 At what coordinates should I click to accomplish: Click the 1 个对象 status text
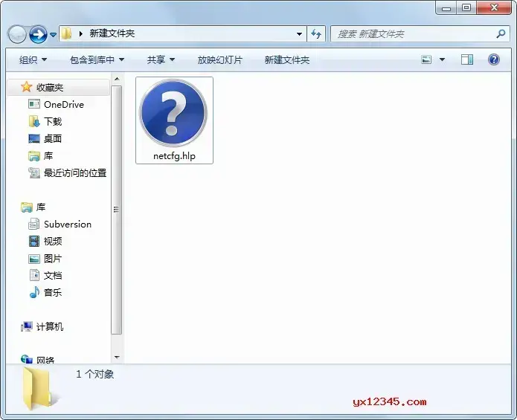coord(95,374)
